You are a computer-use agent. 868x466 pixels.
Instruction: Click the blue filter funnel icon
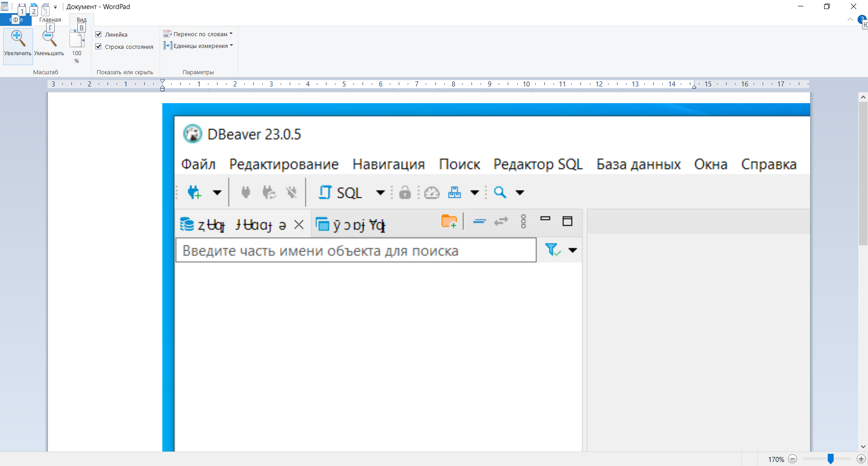tap(552, 249)
